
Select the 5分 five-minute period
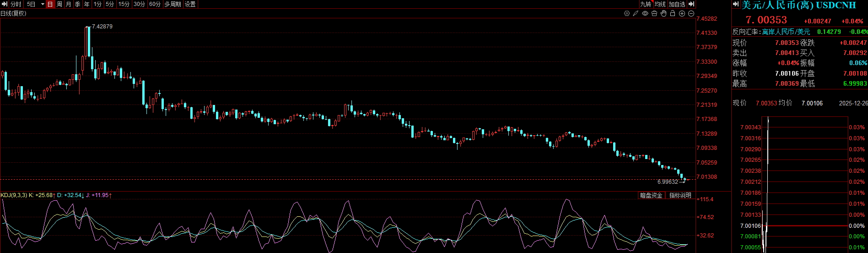[110, 4]
